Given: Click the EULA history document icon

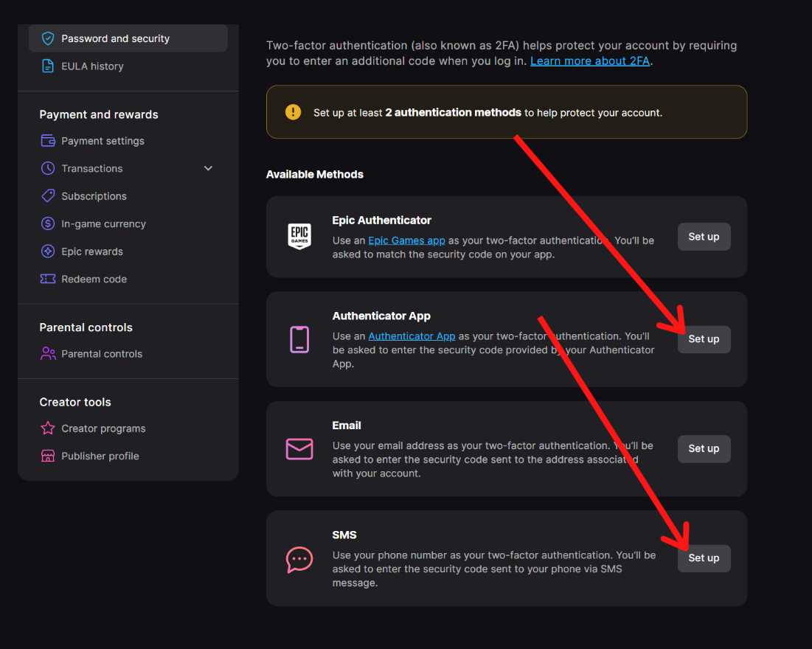Looking at the screenshot, I should tap(48, 66).
